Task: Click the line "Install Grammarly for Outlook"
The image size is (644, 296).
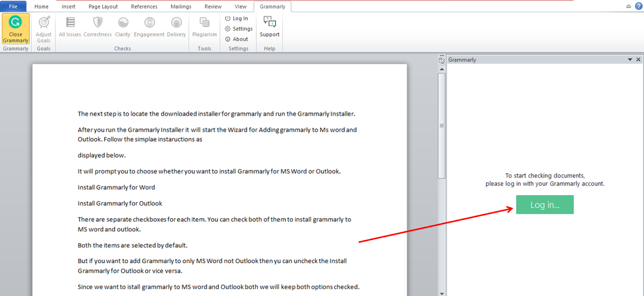Action: [120, 203]
